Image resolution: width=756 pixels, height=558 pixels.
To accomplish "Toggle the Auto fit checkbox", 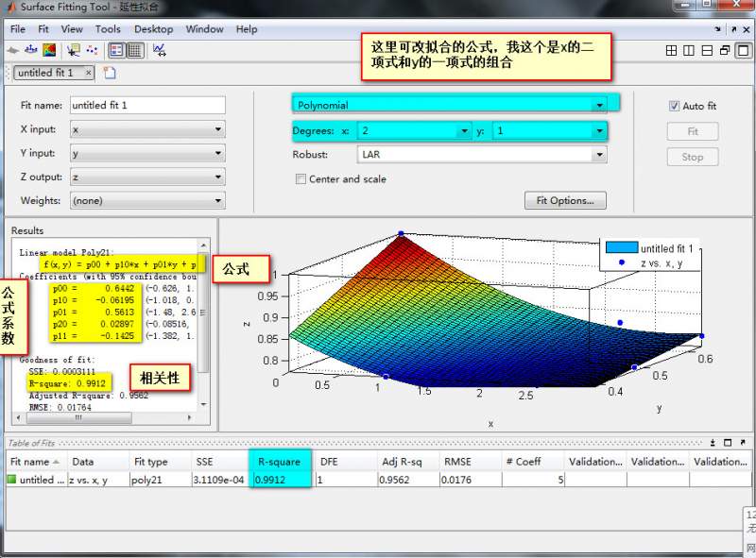I will [x=674, y=106].
